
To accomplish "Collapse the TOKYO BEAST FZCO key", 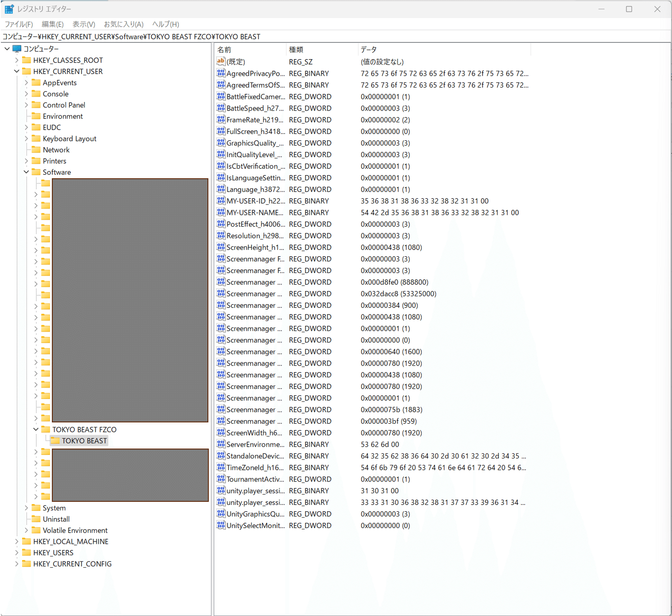I will tap(36, 429).
